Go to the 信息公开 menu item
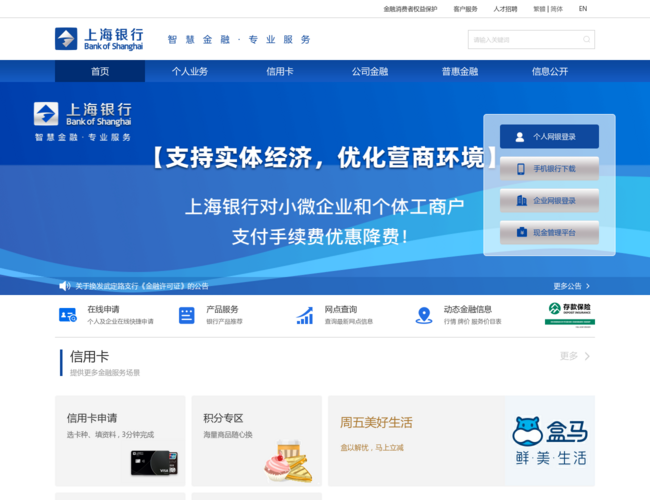Screen dimensions: 650x500 [550, 72]
